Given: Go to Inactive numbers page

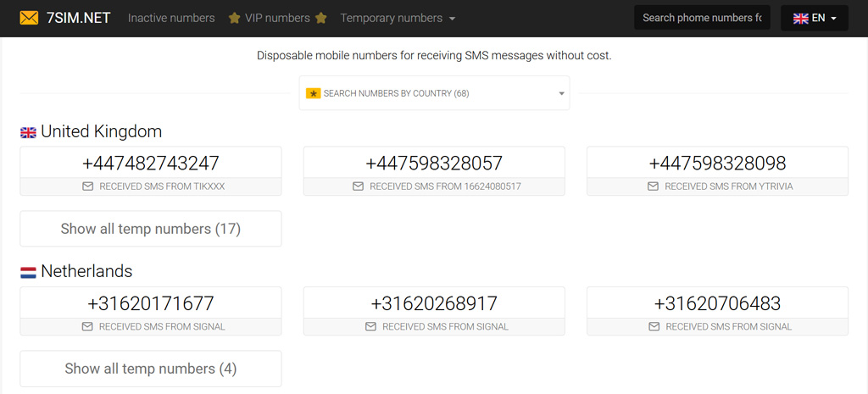Looking at the screenshot, I should click(171, 18).
